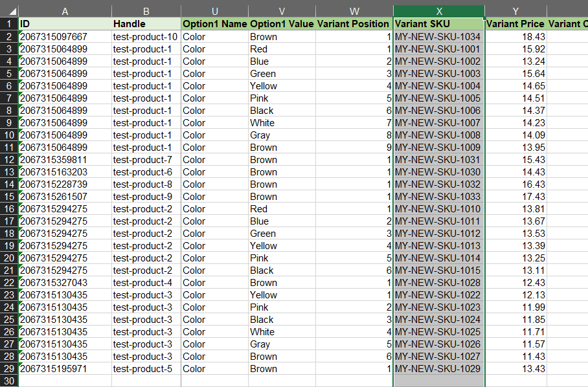The width and height of the screenshot is (588, 387).
Task: Select the test-product-10 handle cell
Action: (x=146, y=37)
